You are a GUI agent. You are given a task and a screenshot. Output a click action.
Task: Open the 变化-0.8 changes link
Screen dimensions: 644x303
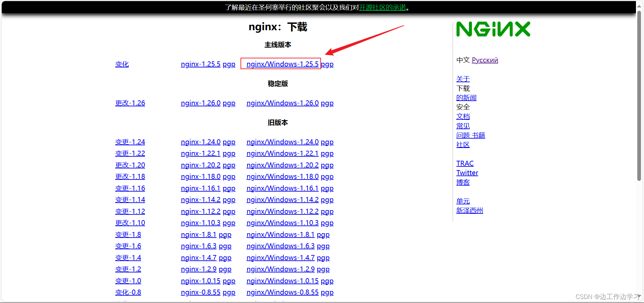click(128, 292)
